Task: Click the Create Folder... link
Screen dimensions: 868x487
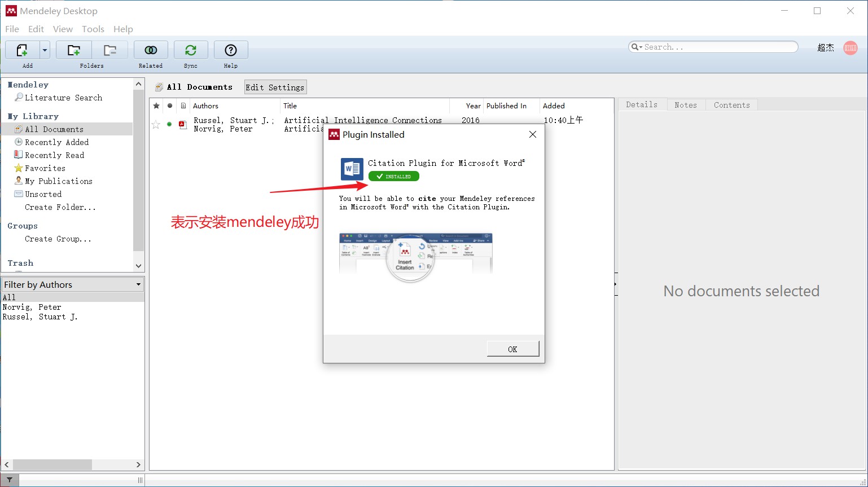Action: click(x=60, y=207)
